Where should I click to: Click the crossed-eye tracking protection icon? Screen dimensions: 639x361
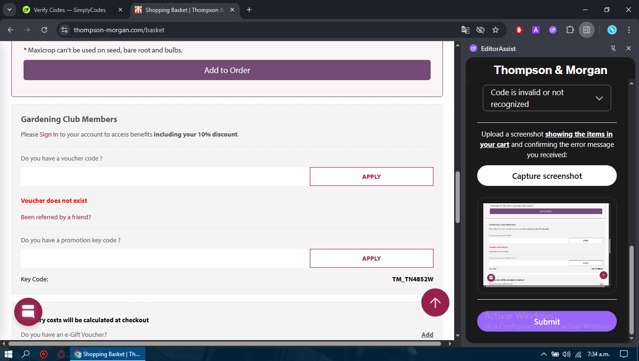pos(480,30)
